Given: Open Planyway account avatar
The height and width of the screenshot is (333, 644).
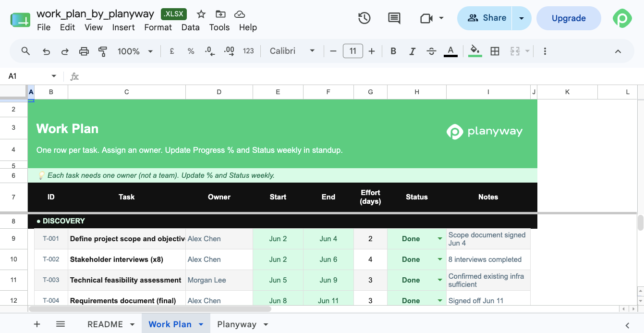Looking at the screenshot, I should (622, 18).
